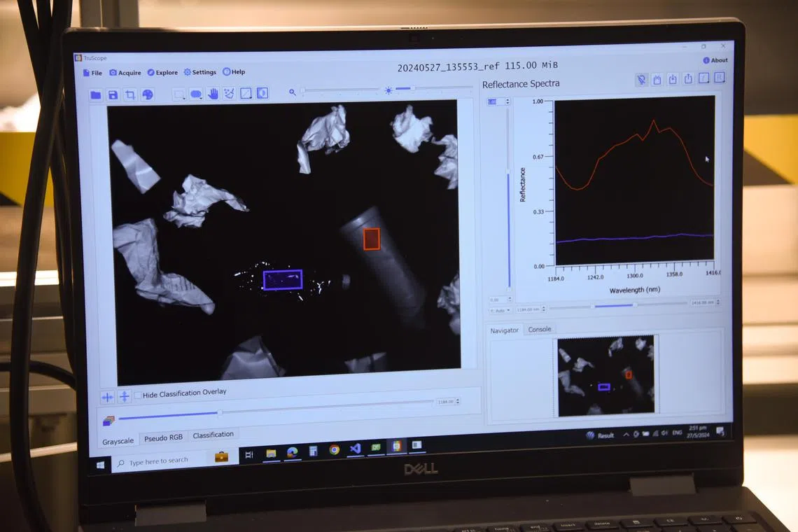Open the ellipse selection tool dropdown

click(197, 94)
